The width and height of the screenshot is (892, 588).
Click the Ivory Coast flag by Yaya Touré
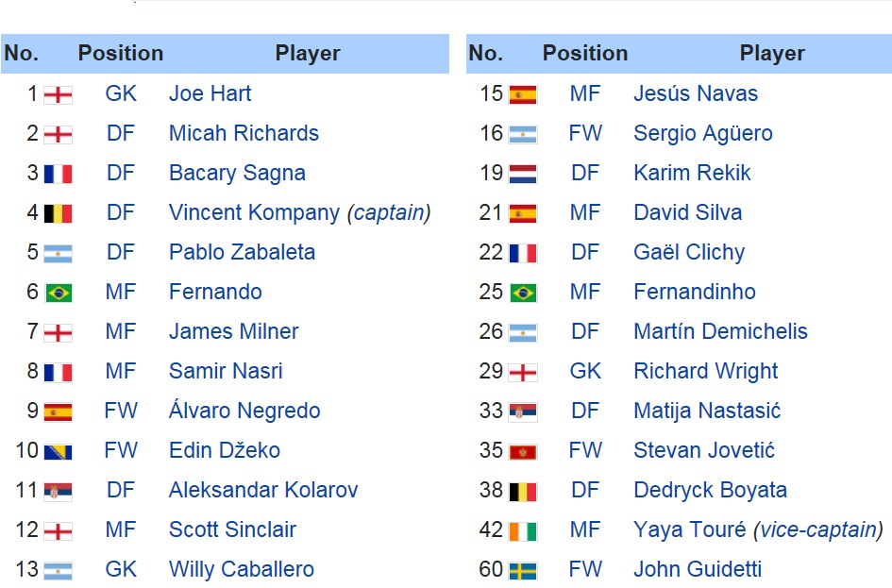pos(523,530)
